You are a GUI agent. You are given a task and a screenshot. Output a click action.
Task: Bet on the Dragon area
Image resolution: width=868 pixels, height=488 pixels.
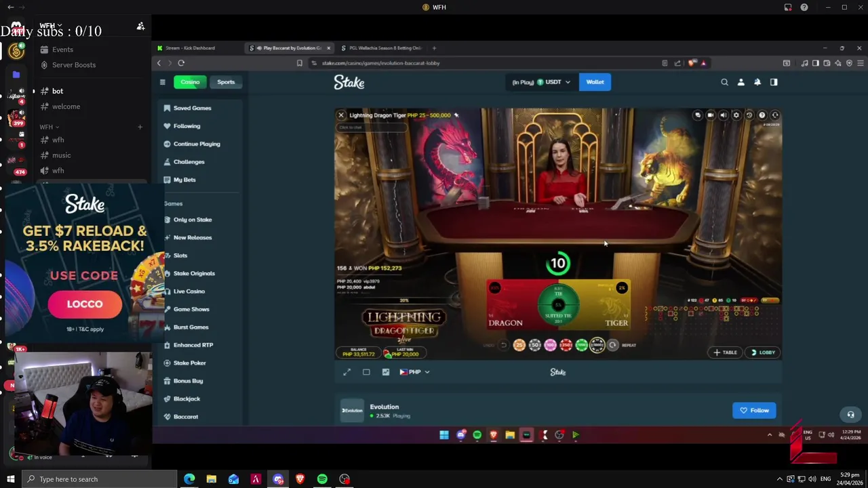(511, 305)
